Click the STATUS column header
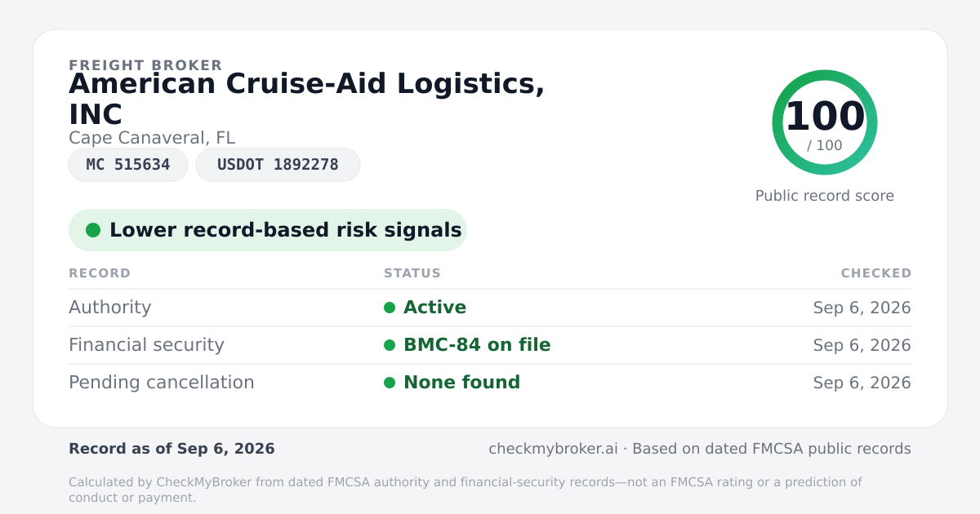The width and height of the screenshot is (980, 514). (412, 273)
